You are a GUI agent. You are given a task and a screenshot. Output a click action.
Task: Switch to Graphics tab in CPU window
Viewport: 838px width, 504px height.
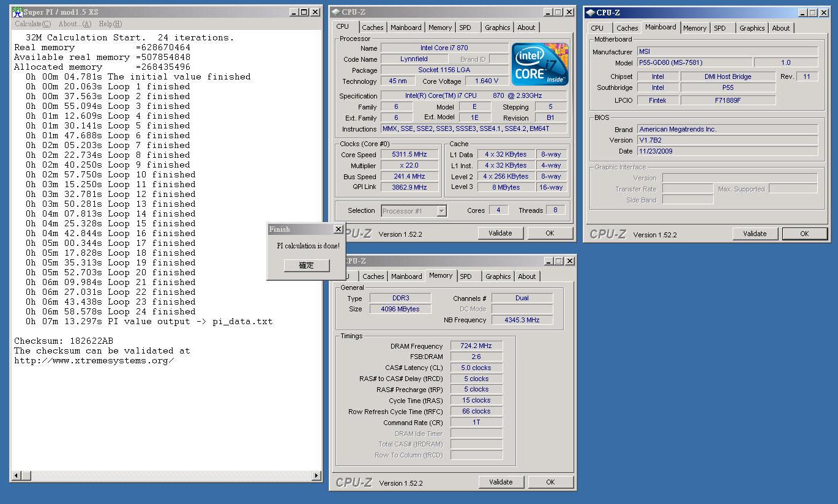pyautogui.click(x=497, y=28)
